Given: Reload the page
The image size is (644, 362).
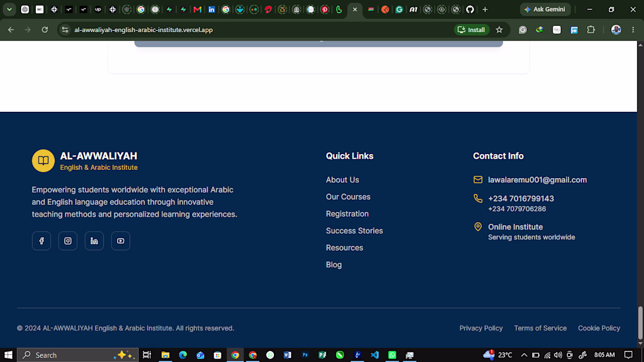Looking at the screenshot, I should 44,30.
